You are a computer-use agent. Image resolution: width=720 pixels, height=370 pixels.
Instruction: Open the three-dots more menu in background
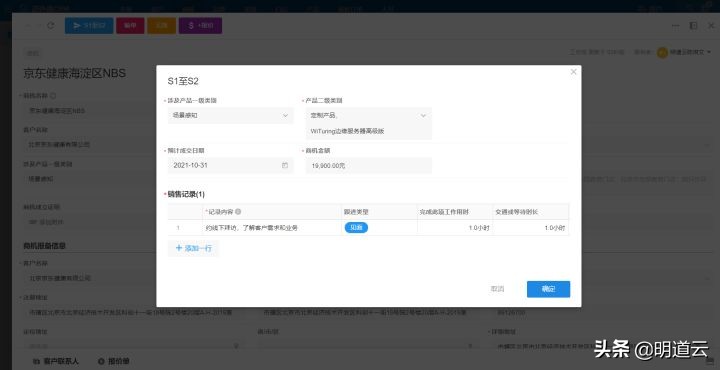coord(675,26)
